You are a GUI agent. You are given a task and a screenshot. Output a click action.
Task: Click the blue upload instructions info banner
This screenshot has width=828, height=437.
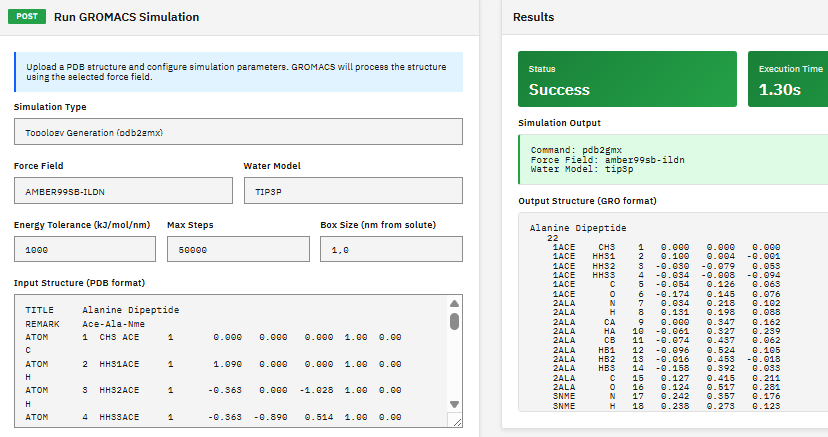238,70
